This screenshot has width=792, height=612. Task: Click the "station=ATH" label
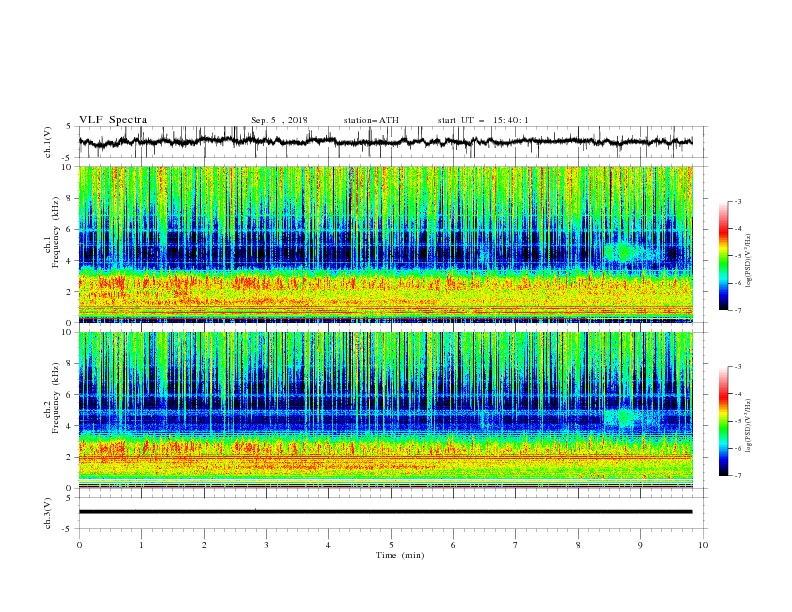(371, 120)
